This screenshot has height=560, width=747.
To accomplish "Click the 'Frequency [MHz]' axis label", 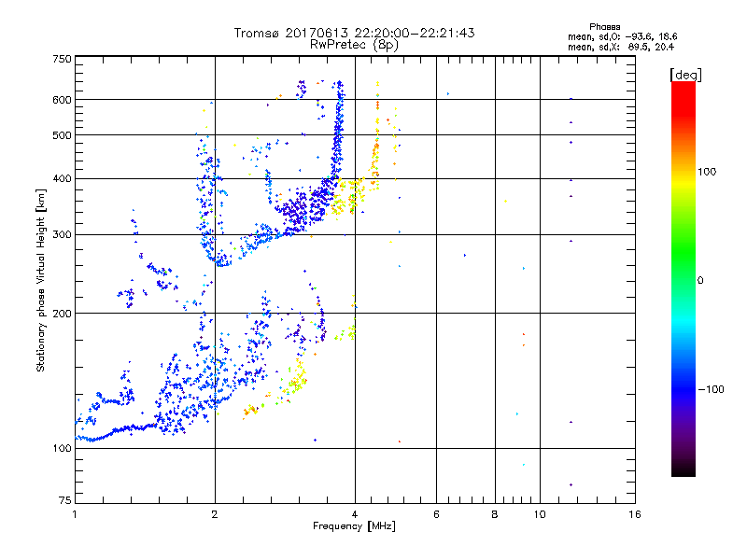I will tap(354, 526).
